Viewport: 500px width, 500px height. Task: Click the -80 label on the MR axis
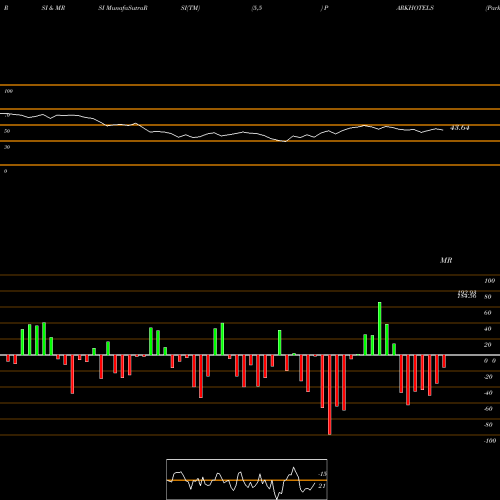pos(488,425)
